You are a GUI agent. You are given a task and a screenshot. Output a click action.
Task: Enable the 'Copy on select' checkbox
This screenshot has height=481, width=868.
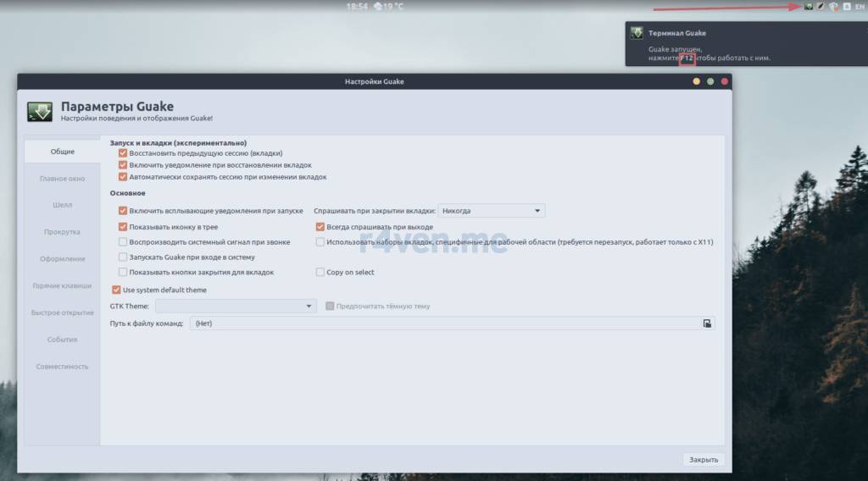[x=320, y=273]
